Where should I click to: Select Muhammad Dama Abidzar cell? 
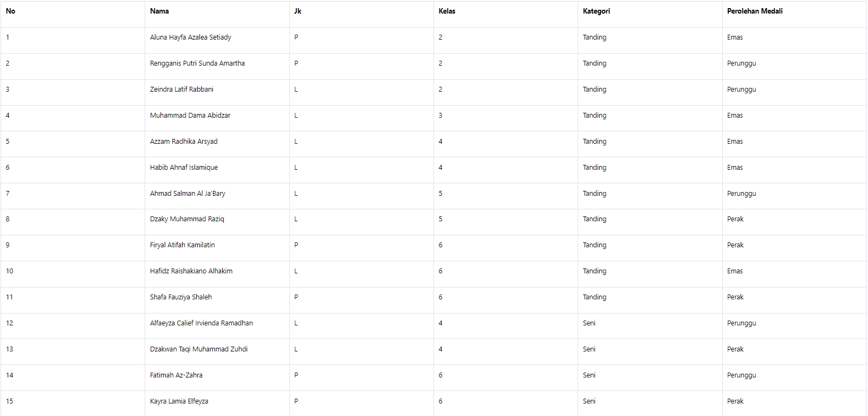coord(190,116)
